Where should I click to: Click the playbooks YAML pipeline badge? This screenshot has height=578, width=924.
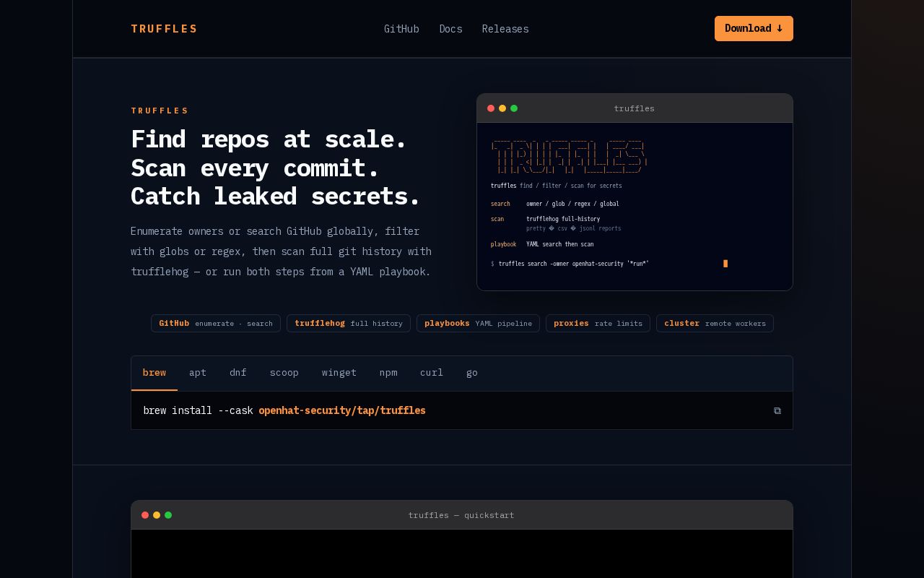pyautogui.click(x=478, y=323)
